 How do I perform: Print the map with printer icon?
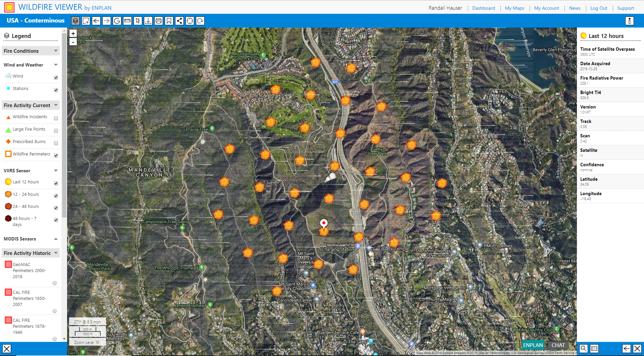click(159, 21)
